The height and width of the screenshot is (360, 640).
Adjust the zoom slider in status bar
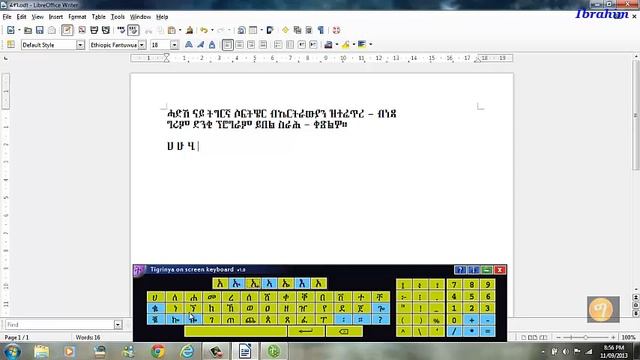tap(585, 338)
